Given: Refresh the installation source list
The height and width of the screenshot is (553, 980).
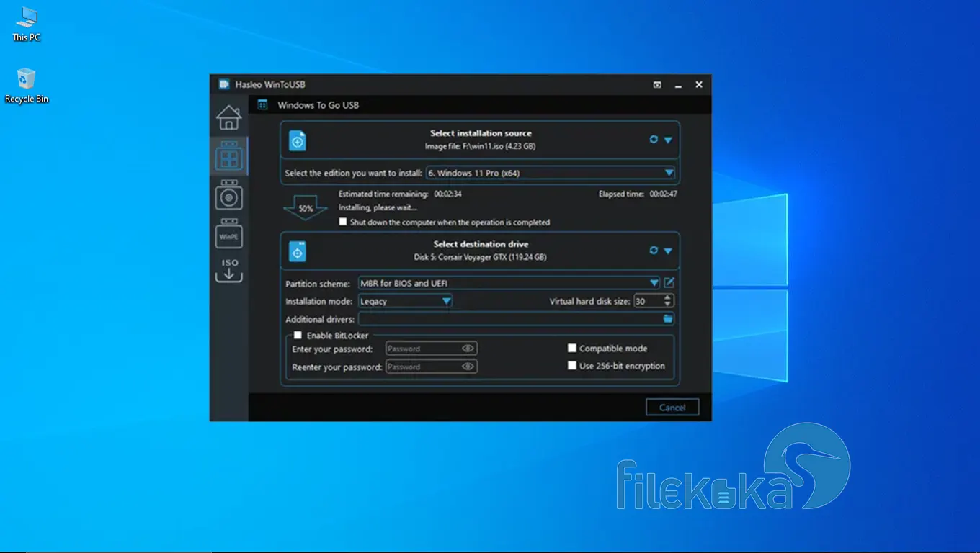Looking at the screenshot, I should [x=654, y=140].
